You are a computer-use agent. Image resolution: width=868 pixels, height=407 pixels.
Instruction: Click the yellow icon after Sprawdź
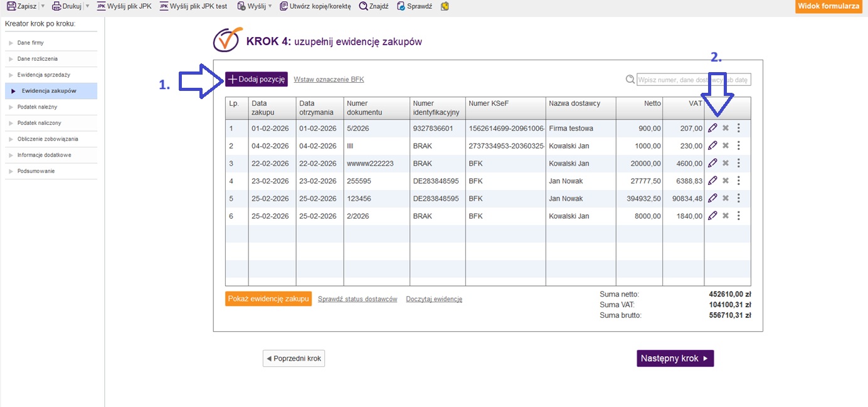445,6
